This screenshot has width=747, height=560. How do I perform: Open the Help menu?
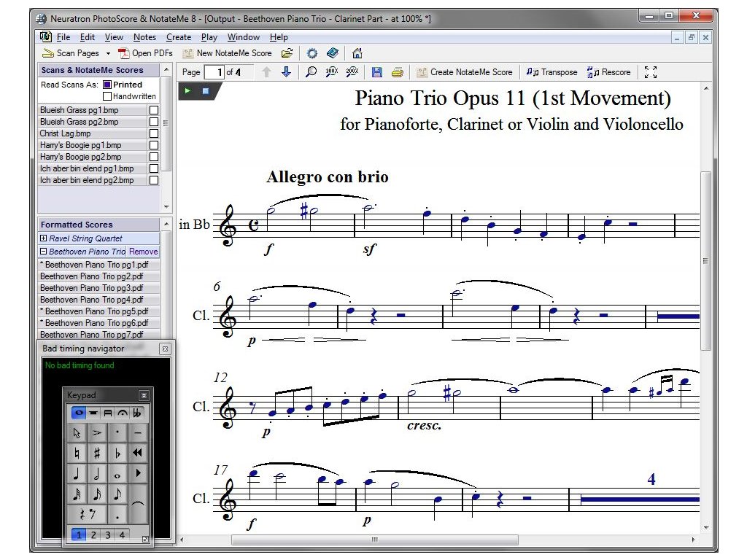click(x=279, y=37)
